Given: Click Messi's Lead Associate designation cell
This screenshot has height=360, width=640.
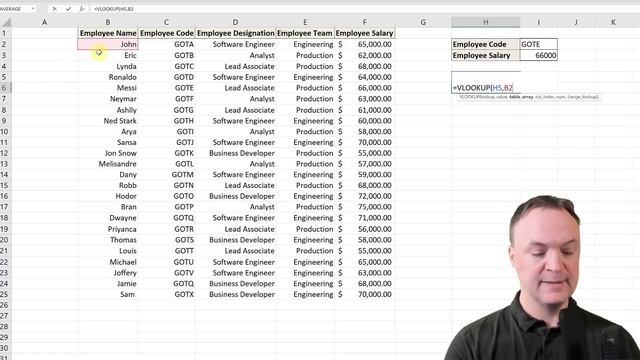Looking at the screenshot, I should click(x=236, y=88).
